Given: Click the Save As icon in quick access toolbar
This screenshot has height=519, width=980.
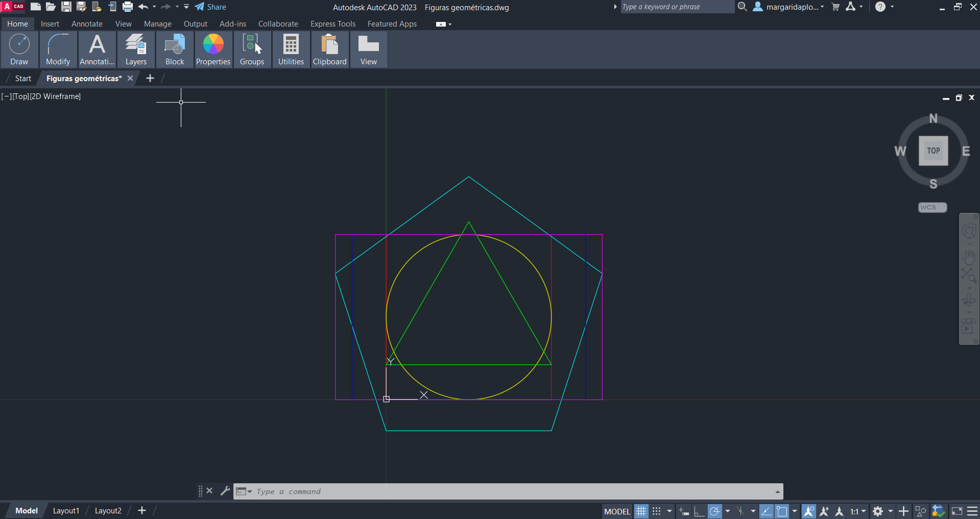Looking at the screenshot, I should pyautogui.click(x=81, y=7).
